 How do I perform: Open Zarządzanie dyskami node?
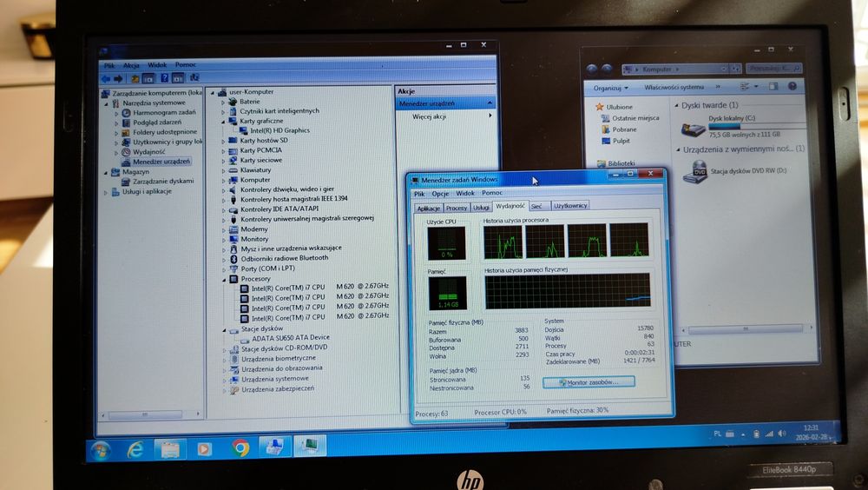[163, 182]
